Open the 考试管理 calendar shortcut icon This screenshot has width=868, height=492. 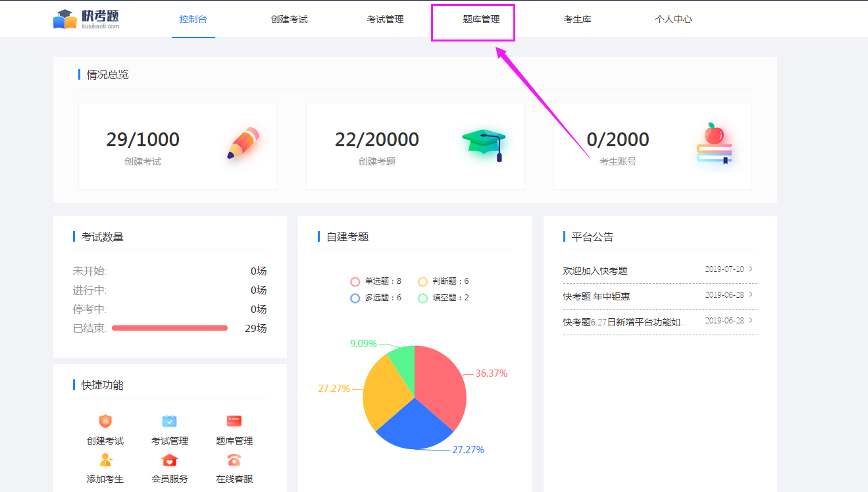[170, 422]
